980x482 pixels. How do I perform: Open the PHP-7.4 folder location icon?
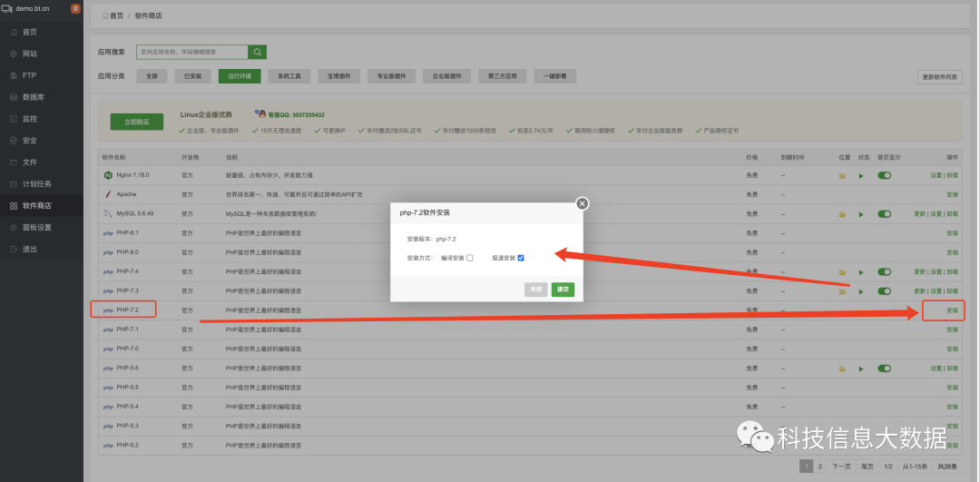(842, 272)
